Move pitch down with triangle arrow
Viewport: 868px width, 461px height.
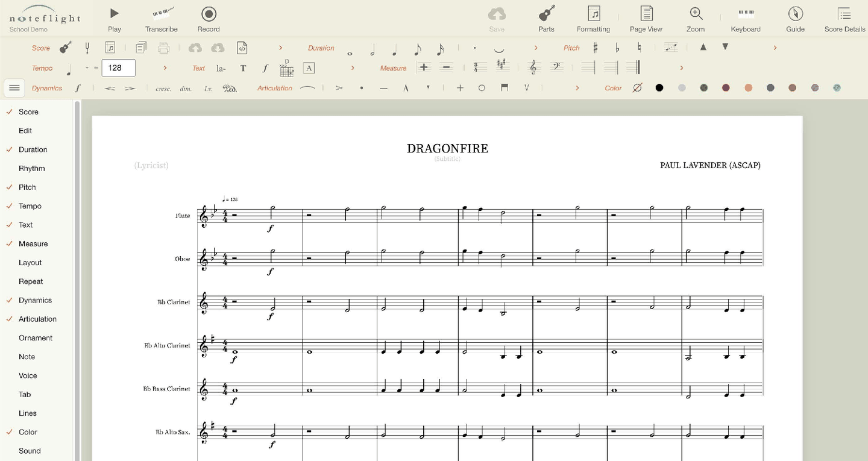725,47
